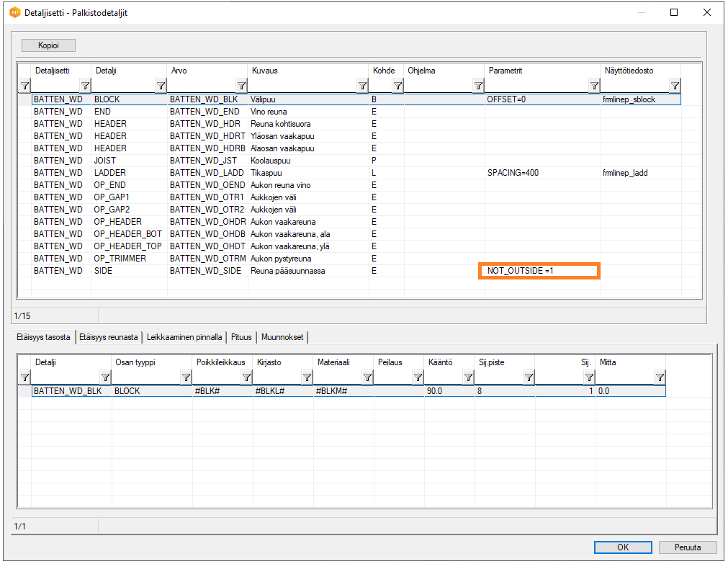
Task: Cancel with the Peruuta button
Action: (x=688, y=547)
